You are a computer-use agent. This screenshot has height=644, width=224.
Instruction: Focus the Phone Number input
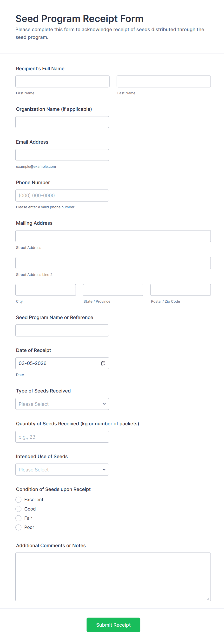coord(62,196)
